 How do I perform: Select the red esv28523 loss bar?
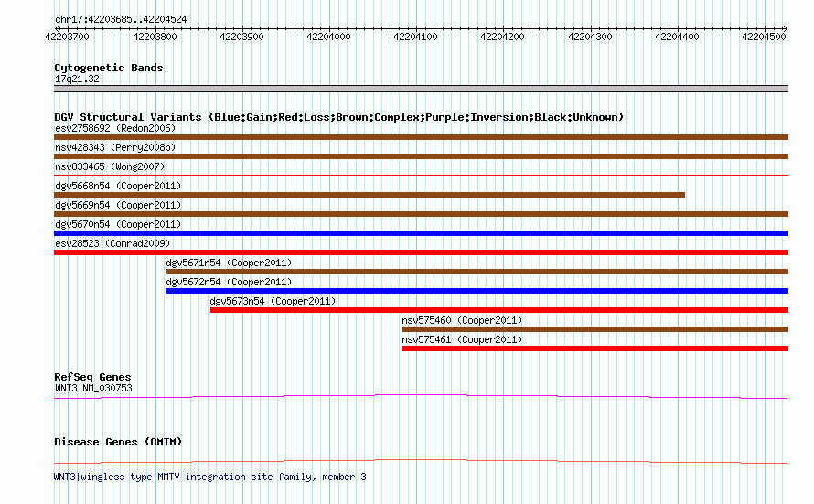pos(421,252)
